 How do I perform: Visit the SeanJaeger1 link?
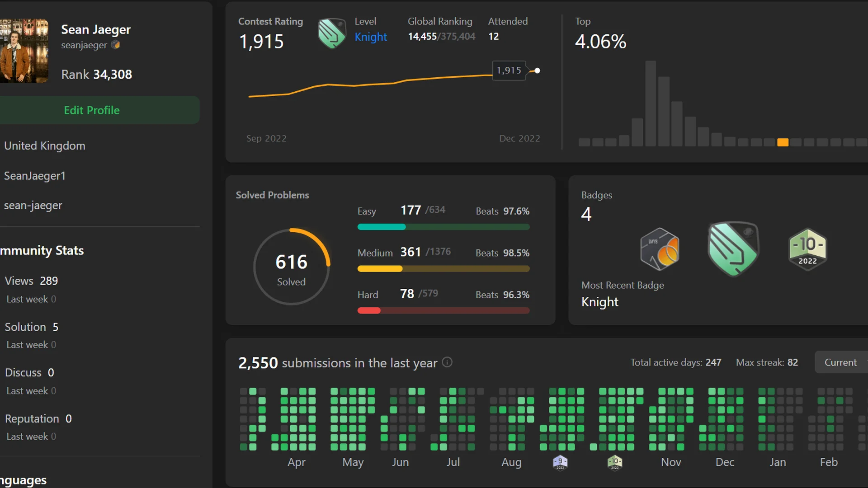point(34,176)
